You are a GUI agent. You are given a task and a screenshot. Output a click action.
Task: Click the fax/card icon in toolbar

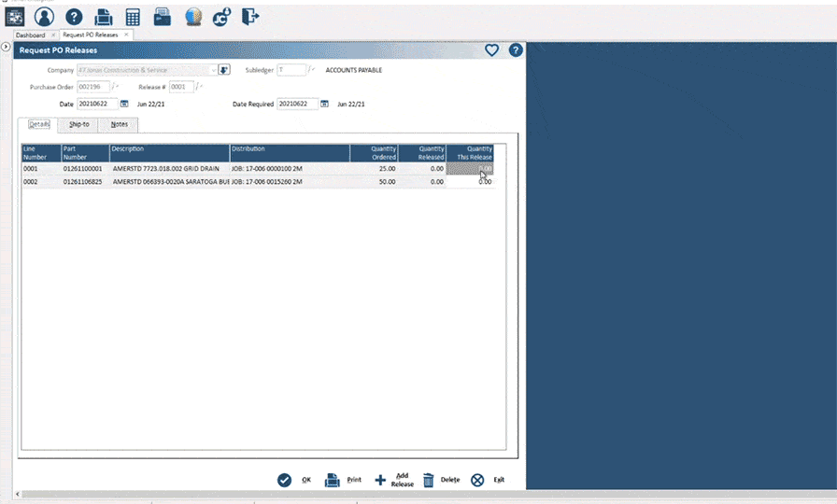coord(163,17)
